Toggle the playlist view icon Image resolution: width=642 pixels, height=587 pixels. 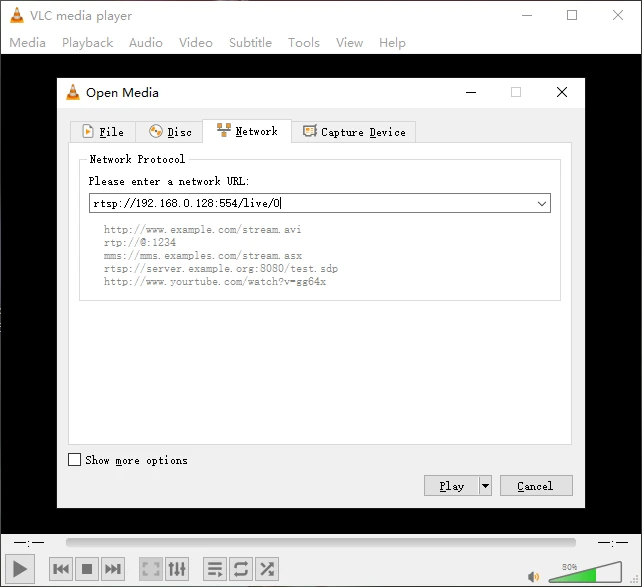pyautogui.click(x=215, y=569)
